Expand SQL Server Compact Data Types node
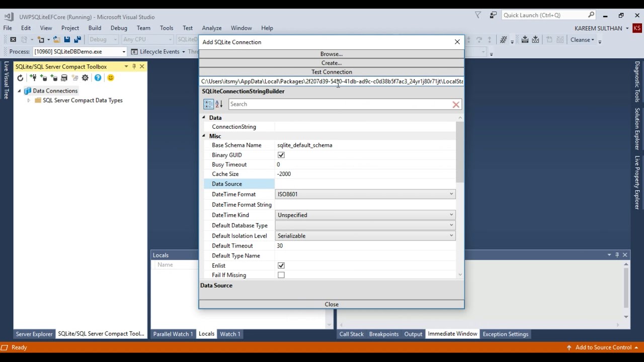 click(x=29, y=101)
